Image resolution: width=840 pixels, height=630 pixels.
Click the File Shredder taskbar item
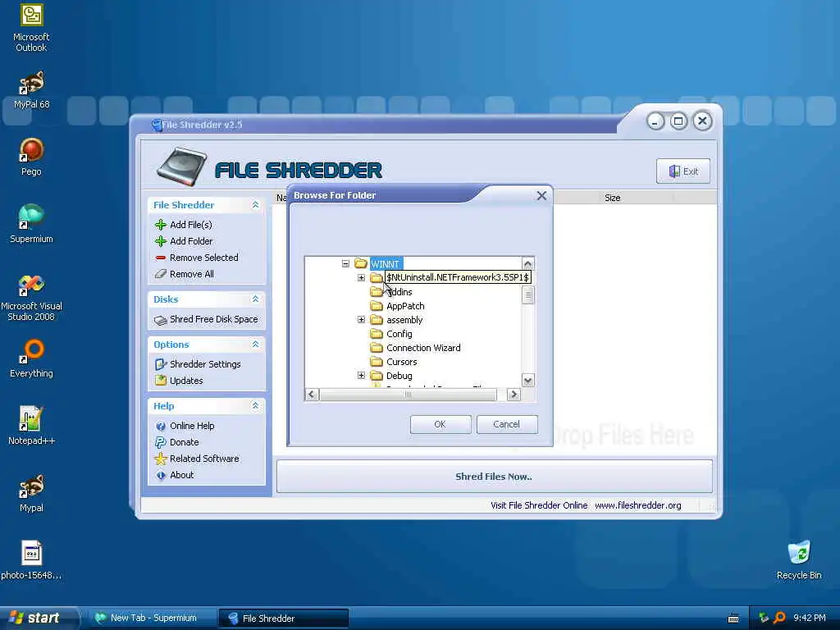283,618
